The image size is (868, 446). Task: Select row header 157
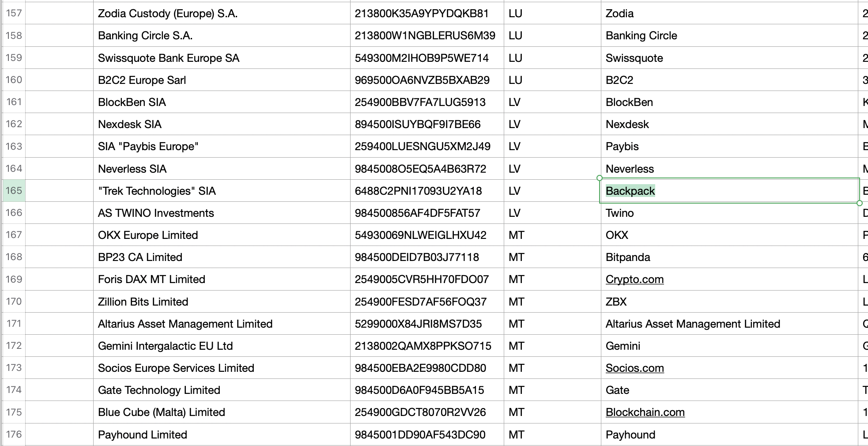tap(14, 13)
